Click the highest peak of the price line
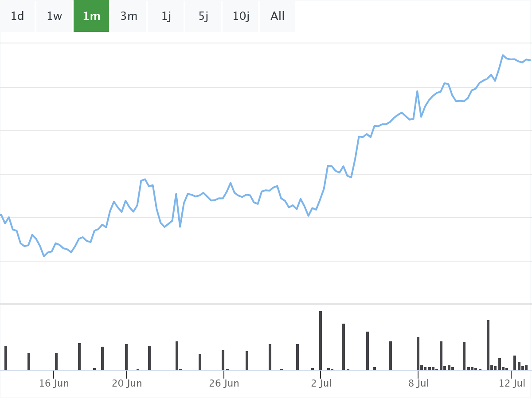This screenshot has width=532, height=399. pos(503,55)
